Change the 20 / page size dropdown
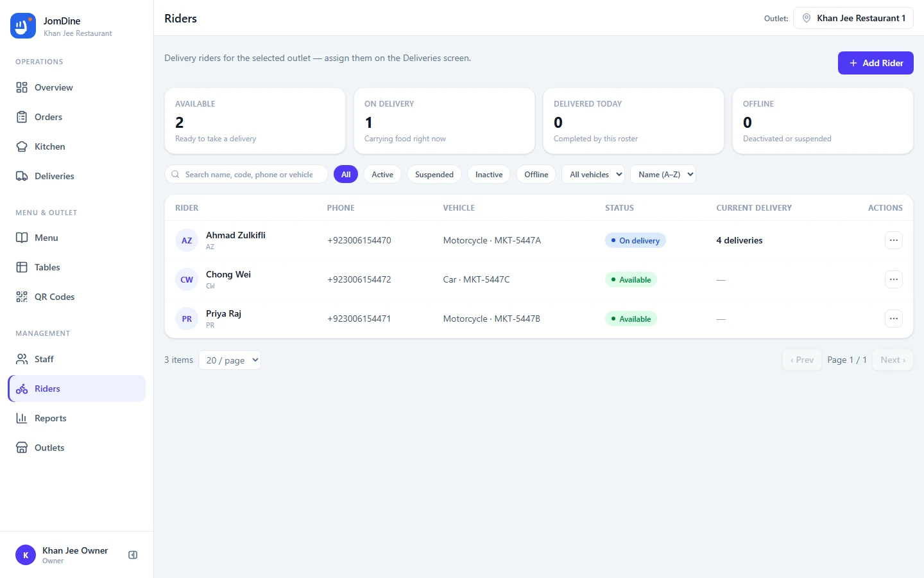The height and width of the screenshot is (578, 924). tap(230, 360)
